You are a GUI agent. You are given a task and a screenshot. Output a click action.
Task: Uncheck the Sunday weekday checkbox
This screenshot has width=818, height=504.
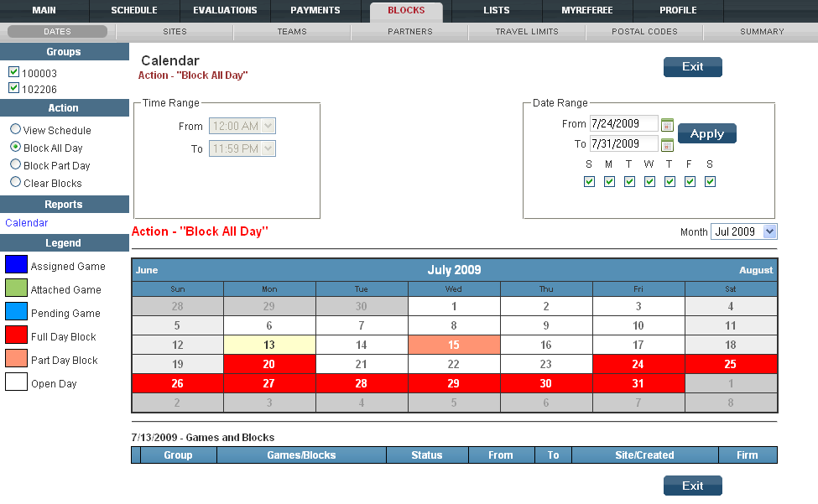pyautogui.click(x=590, y=181)
